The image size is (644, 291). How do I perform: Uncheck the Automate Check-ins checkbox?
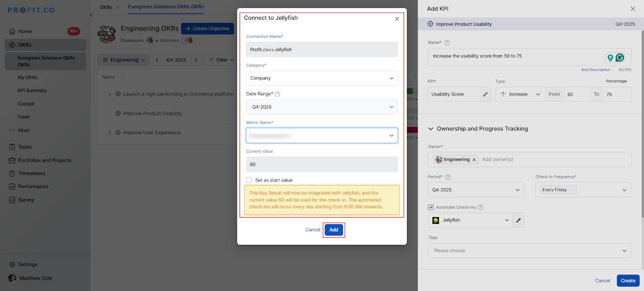tap(431, 207)
